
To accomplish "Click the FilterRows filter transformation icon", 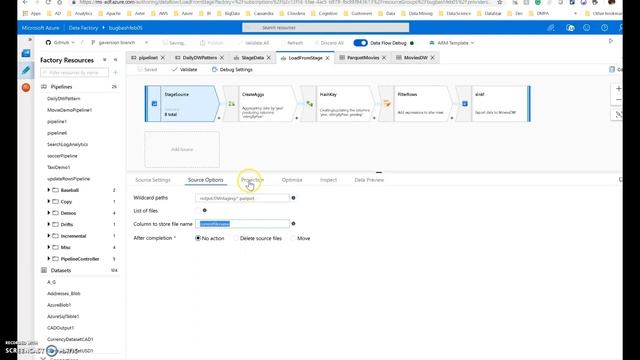I will 387,104.
